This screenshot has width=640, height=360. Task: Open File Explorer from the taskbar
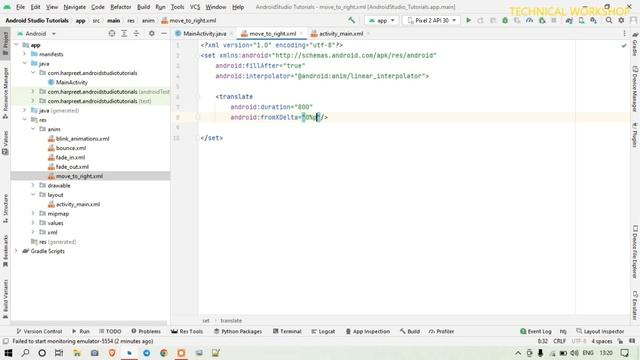pyautogui.click(x=77, y=353)
